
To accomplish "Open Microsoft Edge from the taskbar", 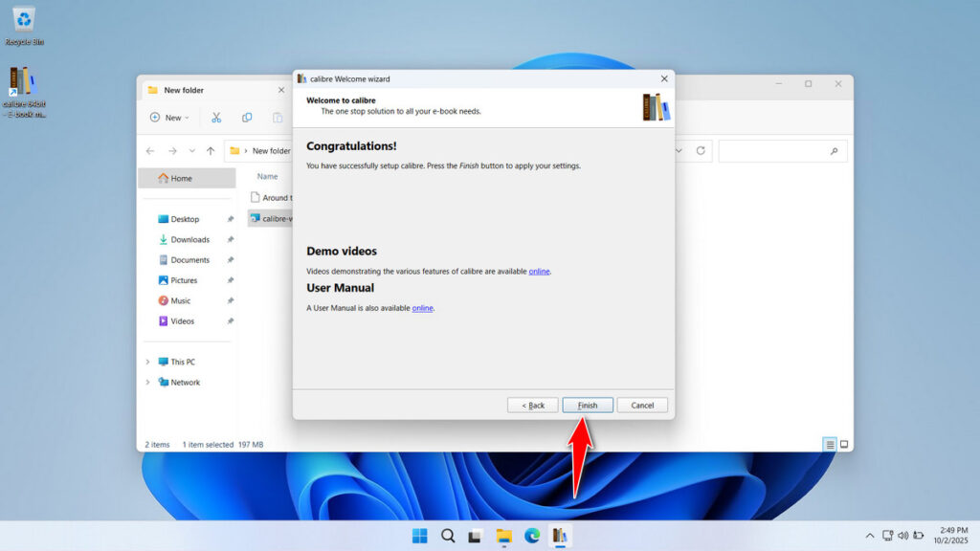I will point(531,536).
